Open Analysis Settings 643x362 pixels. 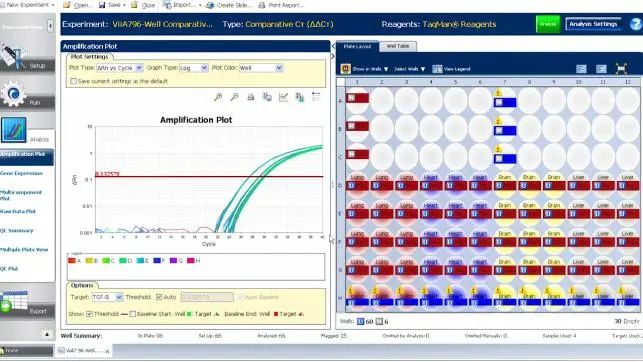[x=593, y=24]
